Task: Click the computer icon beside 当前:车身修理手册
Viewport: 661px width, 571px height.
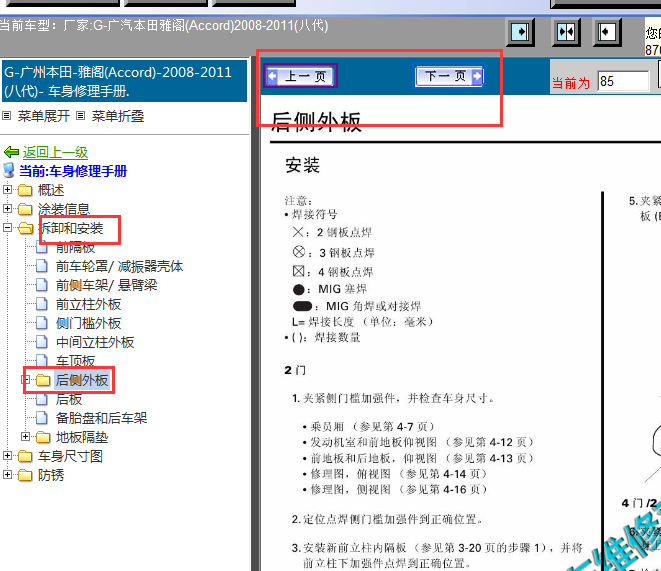Action: (x=9, y=171)
